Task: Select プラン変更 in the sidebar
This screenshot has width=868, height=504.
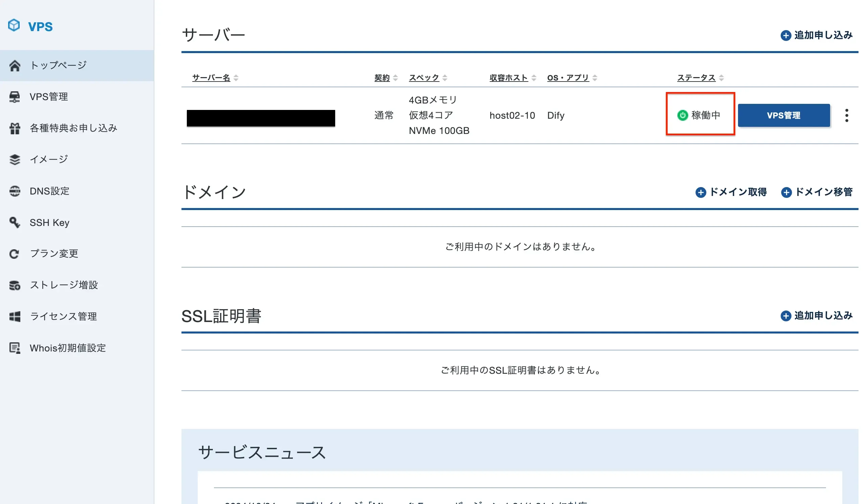Action: [77, 254]
